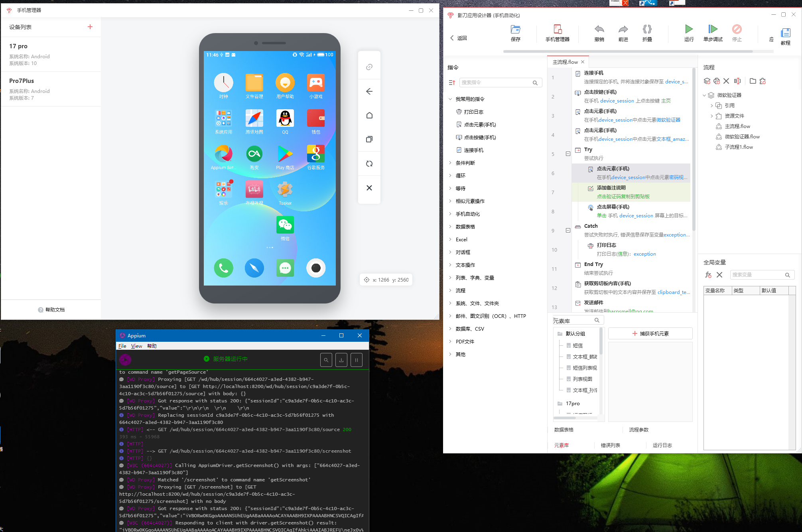Close the 主流程.flow tab
Screen dimensions: 802x532
[x=583, y=62]
